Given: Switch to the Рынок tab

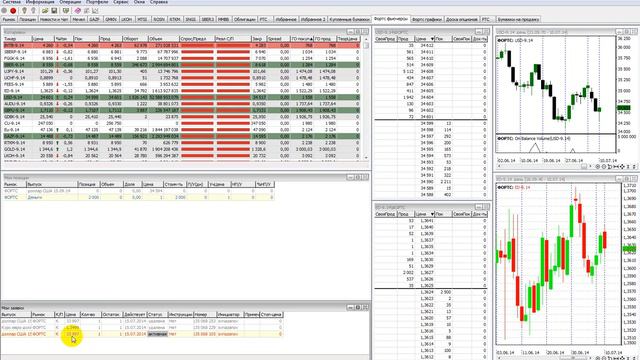Looking at the screenshot, I should pos(9,19).
